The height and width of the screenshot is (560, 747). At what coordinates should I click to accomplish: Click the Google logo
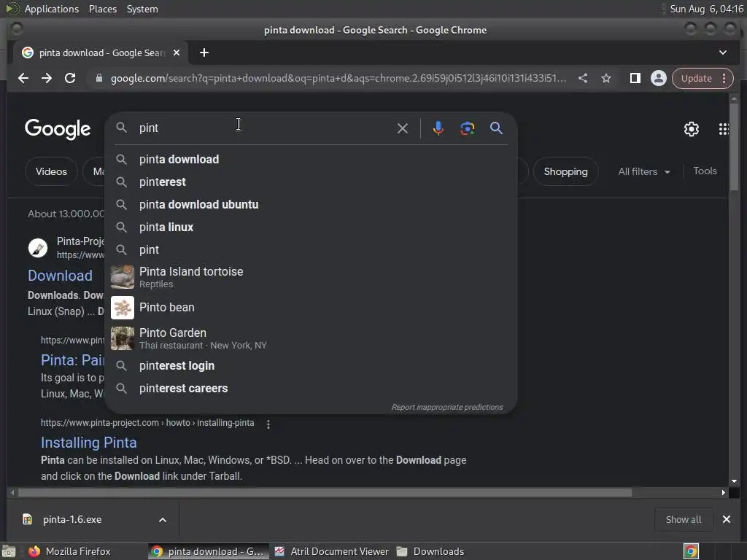tap(58, 129)
